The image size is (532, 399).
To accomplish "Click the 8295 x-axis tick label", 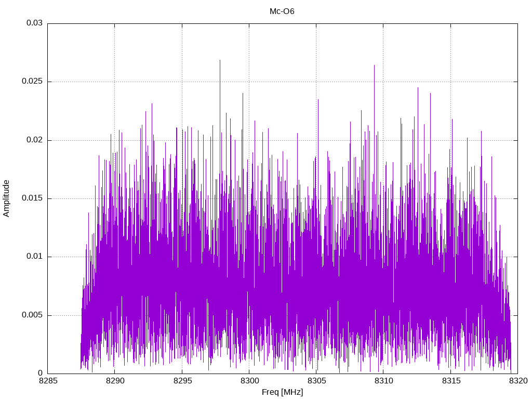I will point(182,381).
